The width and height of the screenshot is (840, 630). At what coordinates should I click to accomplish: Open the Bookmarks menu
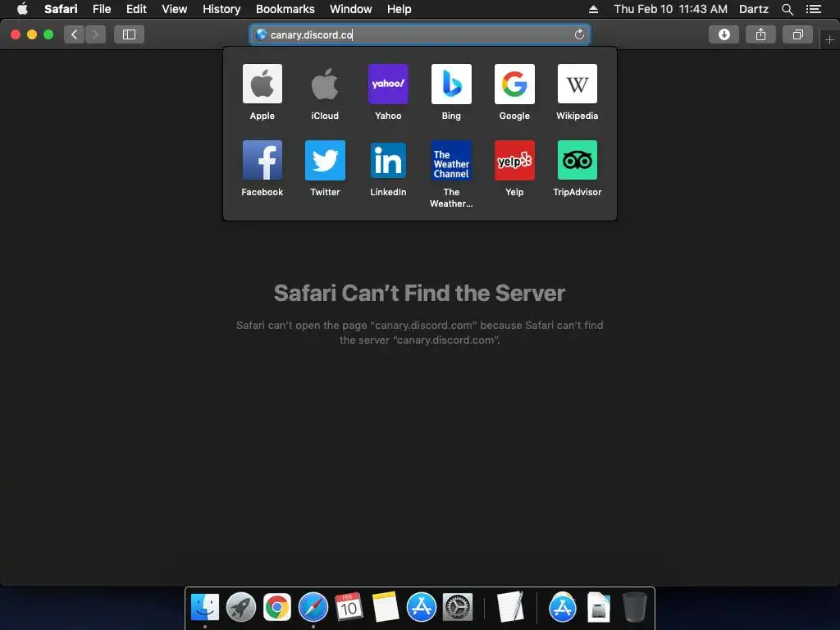point(285,9)
